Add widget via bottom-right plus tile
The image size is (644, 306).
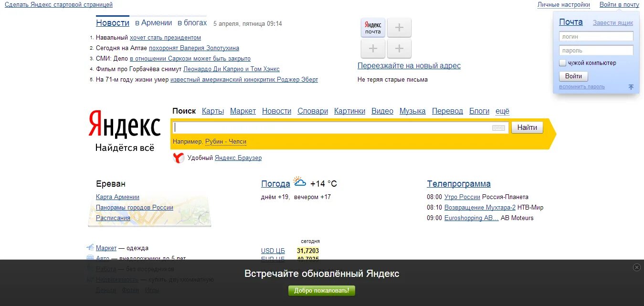tap(399, 49)
